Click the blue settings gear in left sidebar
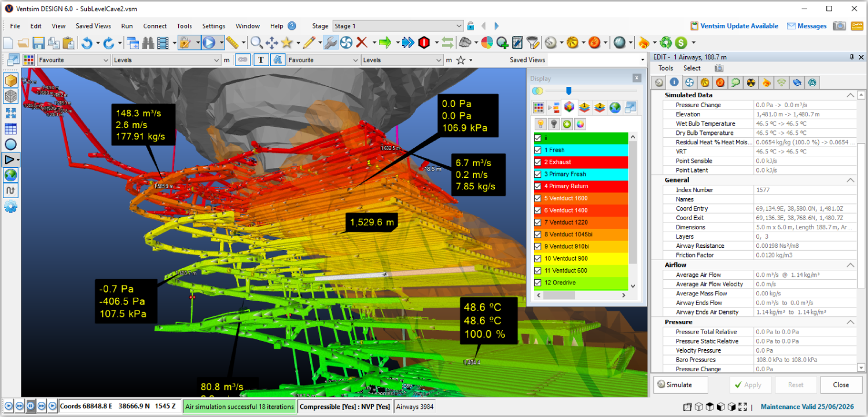Screen dimensions: 868x417 click(x=10, y=207)
